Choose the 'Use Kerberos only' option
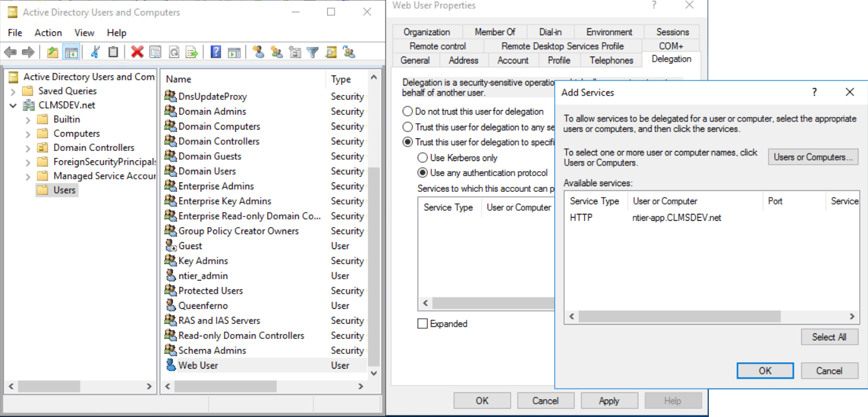This screenshot has width=868, height=417. pos(423,158)
